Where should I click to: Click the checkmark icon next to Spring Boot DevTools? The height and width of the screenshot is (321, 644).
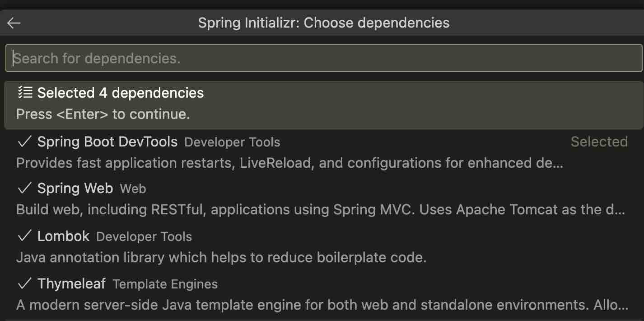pyautogui.click(x=24, y=142)
